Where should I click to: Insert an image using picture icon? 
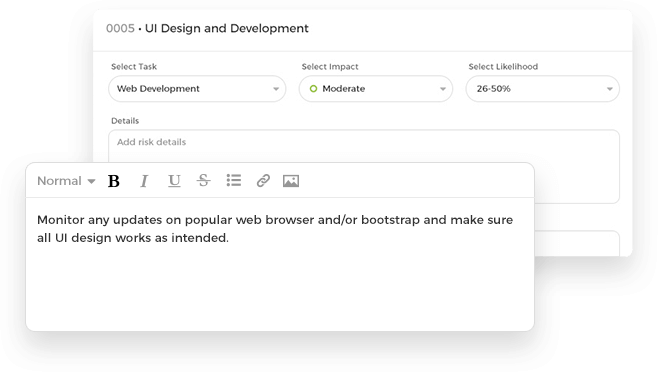coord(291,181)
